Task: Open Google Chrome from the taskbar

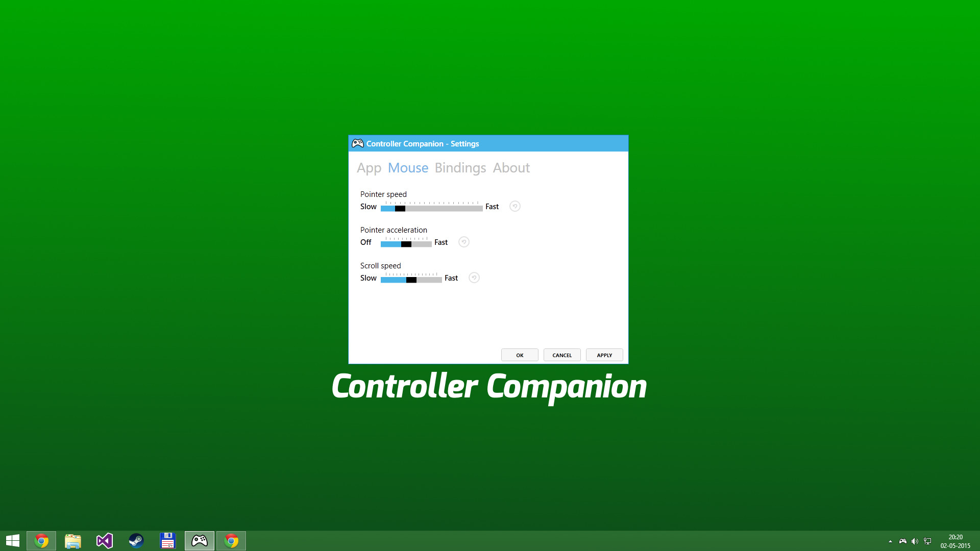Action: [41, 540]
